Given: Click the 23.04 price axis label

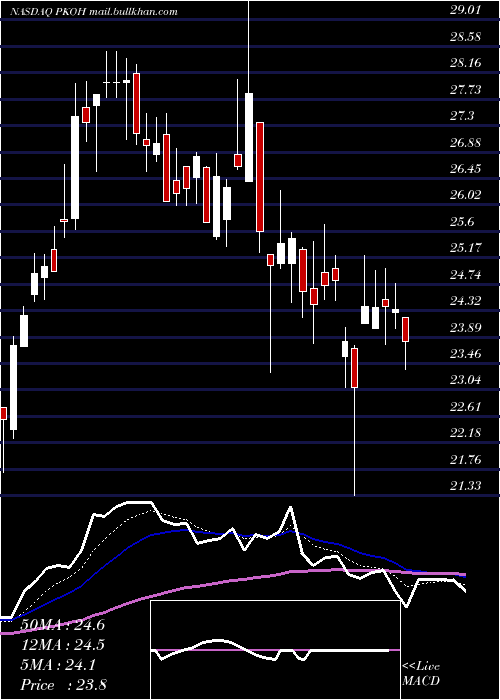Looking at the screenshot, I should [465, 380].
